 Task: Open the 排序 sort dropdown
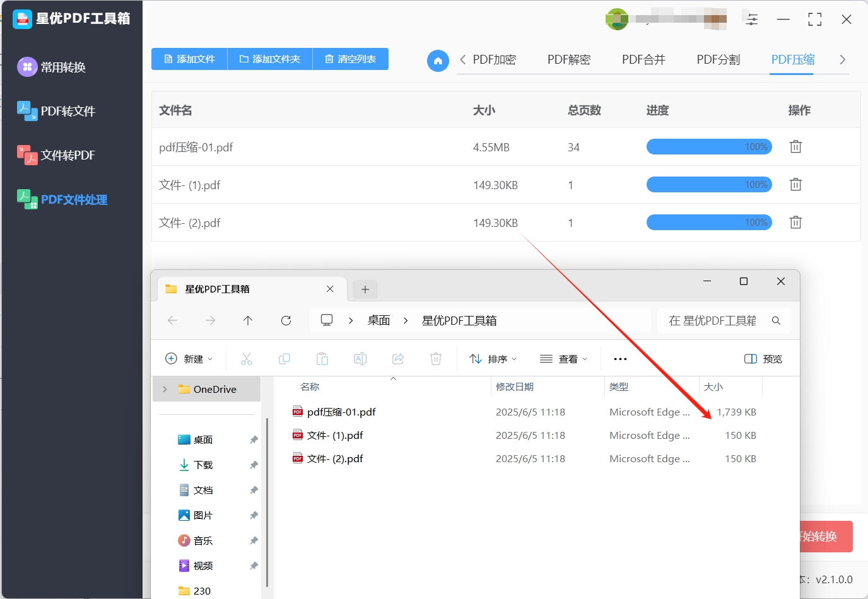tap(493, 359)
